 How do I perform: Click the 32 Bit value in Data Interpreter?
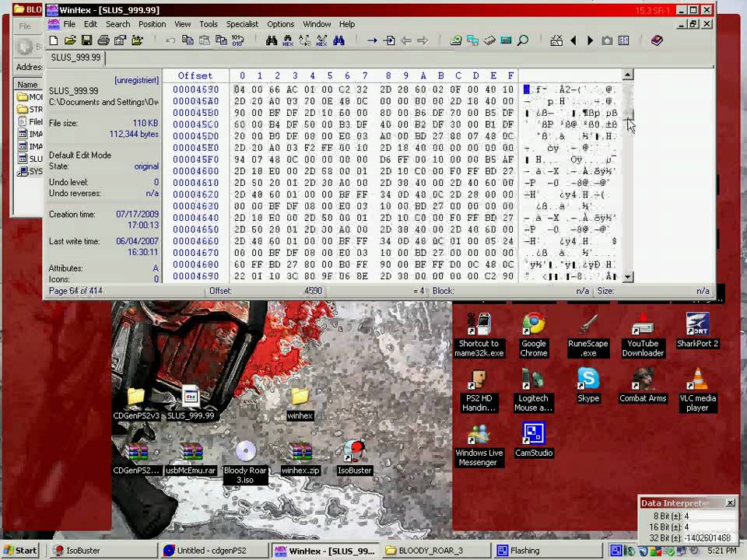(x=707, y=537)
